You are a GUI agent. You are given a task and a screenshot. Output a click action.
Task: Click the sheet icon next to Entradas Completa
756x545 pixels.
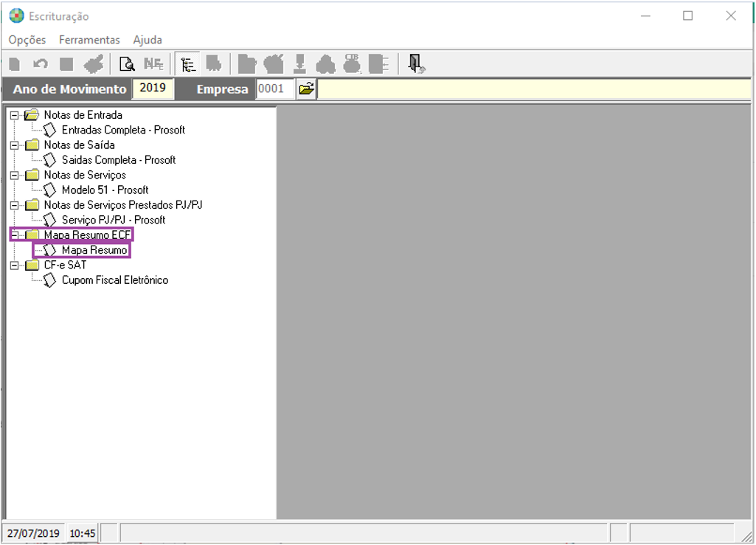click(49, 131)
